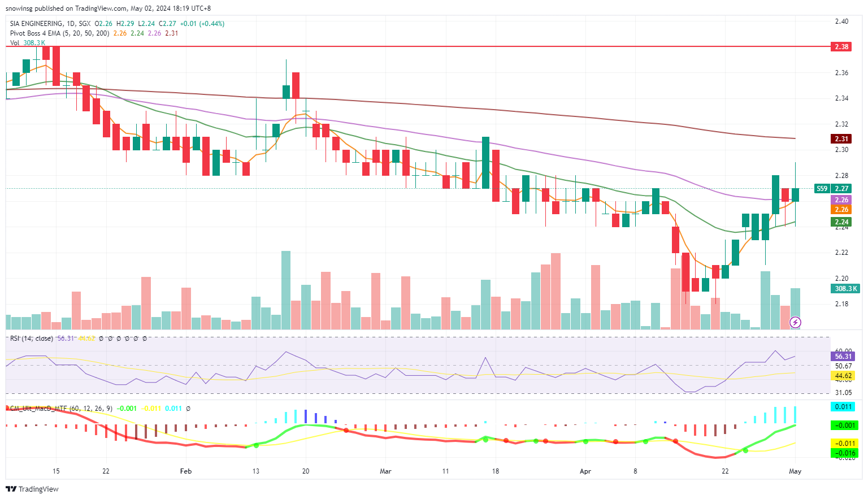The width and height of the screenshot is (868, 499).
Task: Click the 2.20 price scale tick
Action: (841, 278)
